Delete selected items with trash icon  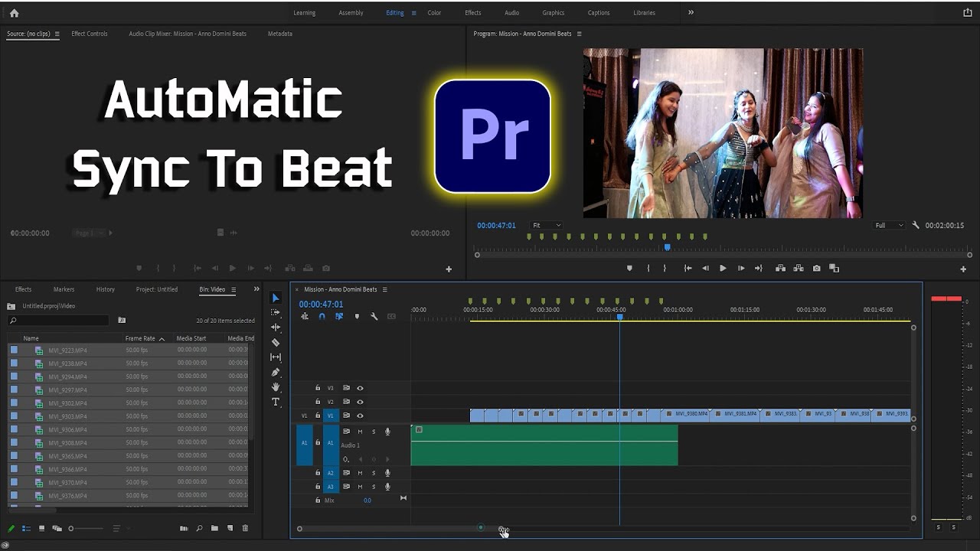click(x=245, y=528)
